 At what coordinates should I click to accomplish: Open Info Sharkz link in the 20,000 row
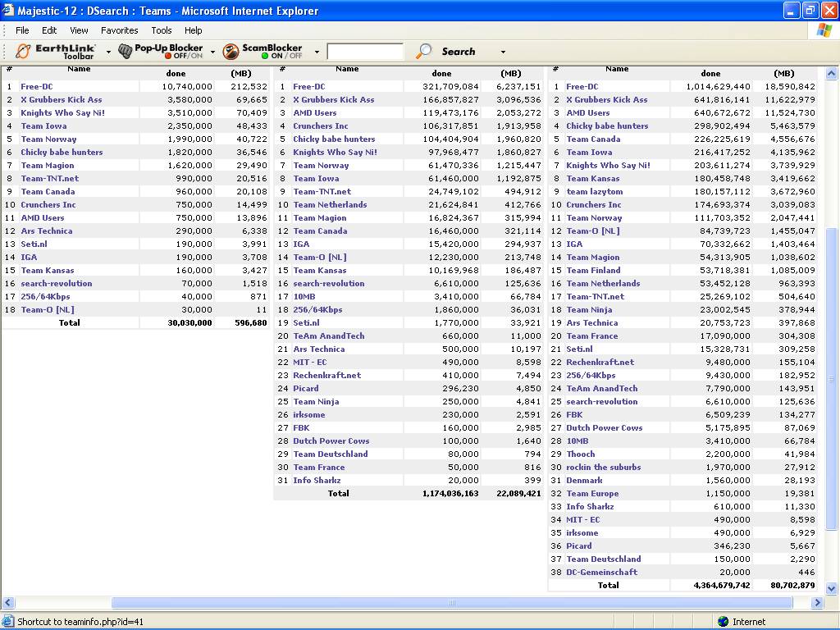pos(317,481)
